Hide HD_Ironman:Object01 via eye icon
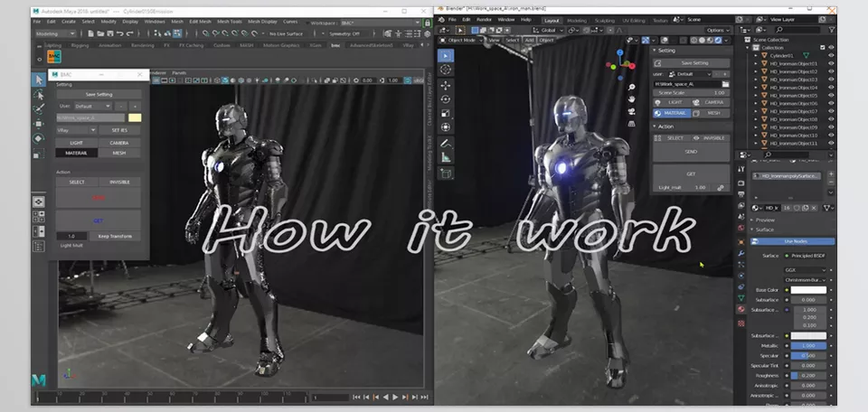 coord(831,63)
